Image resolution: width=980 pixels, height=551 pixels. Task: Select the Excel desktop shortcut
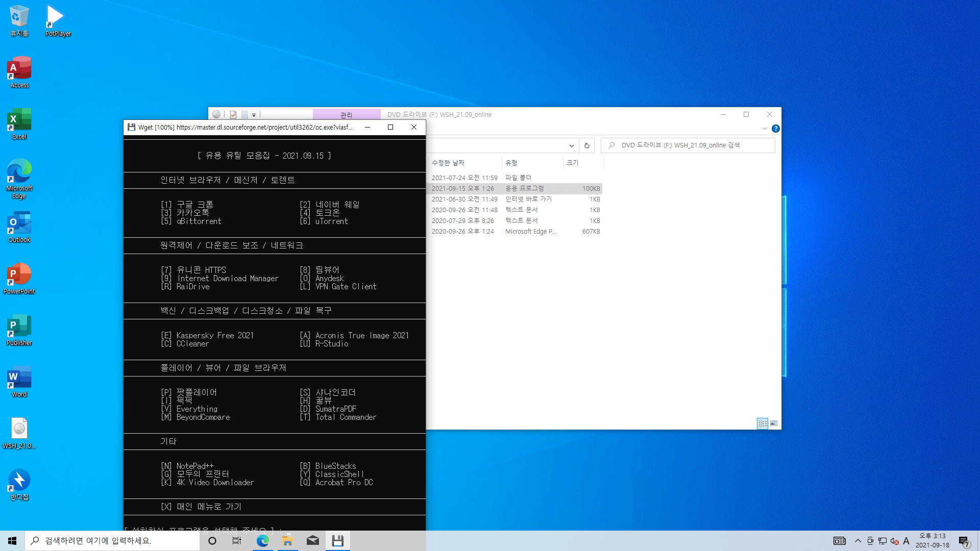point(19,123)
